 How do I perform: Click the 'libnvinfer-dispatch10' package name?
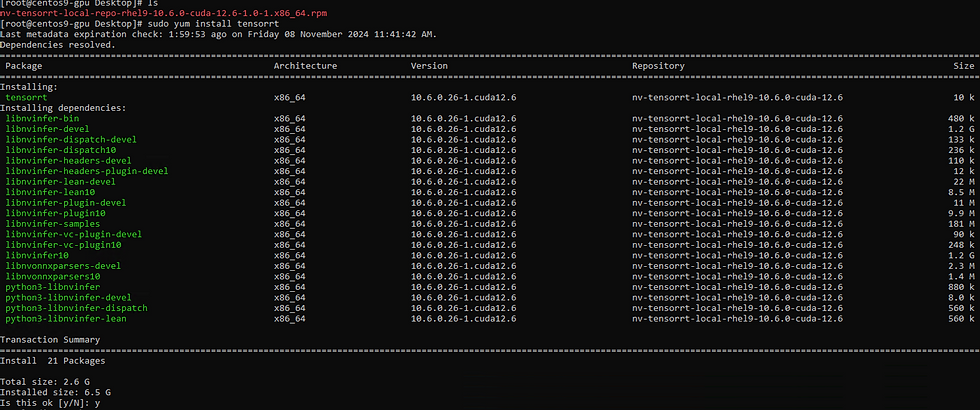[x=61, y=150]
